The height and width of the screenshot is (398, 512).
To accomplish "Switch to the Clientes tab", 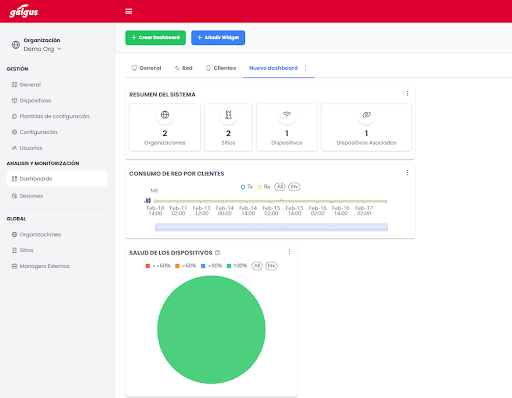I will pyautogui.click(x=221, y=68).
